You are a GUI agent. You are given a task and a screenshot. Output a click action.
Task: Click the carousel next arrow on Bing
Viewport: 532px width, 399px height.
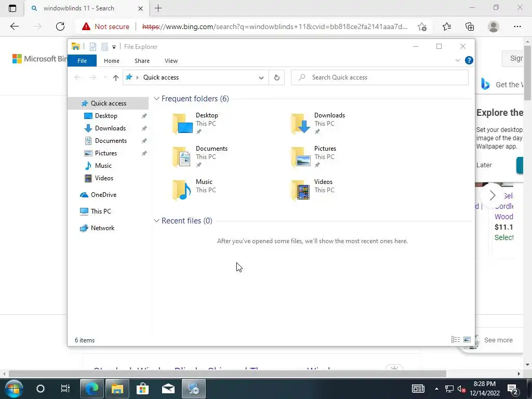click(493, 195)
